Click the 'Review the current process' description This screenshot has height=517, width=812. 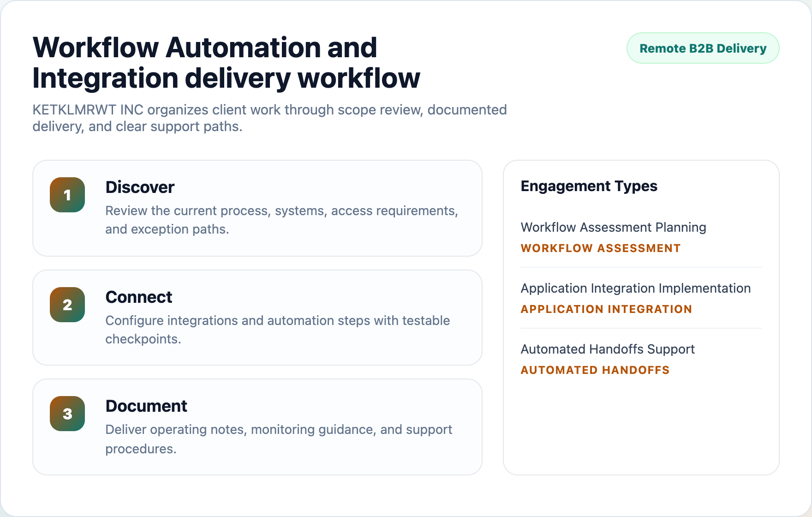281,220
